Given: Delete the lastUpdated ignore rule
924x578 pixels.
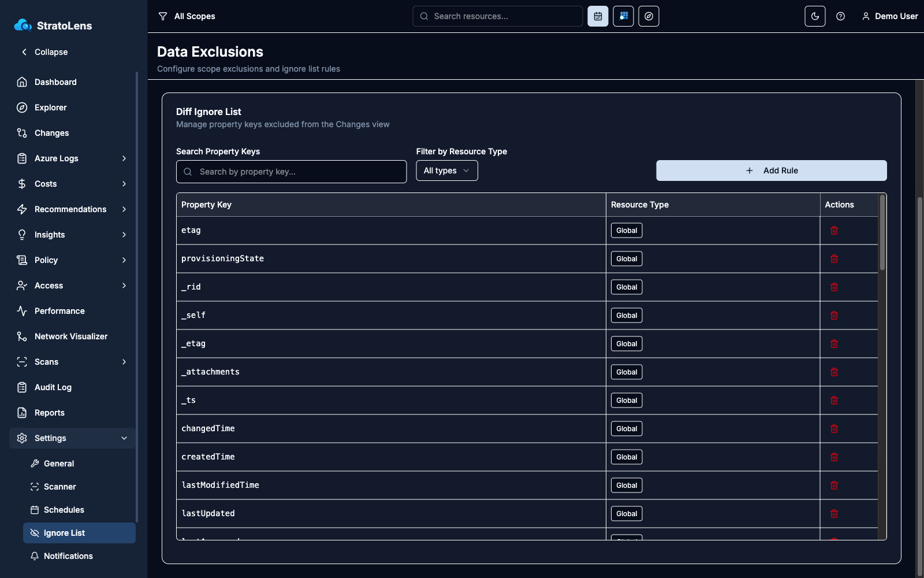Looking at the screenshot, I should coord(834,514).
